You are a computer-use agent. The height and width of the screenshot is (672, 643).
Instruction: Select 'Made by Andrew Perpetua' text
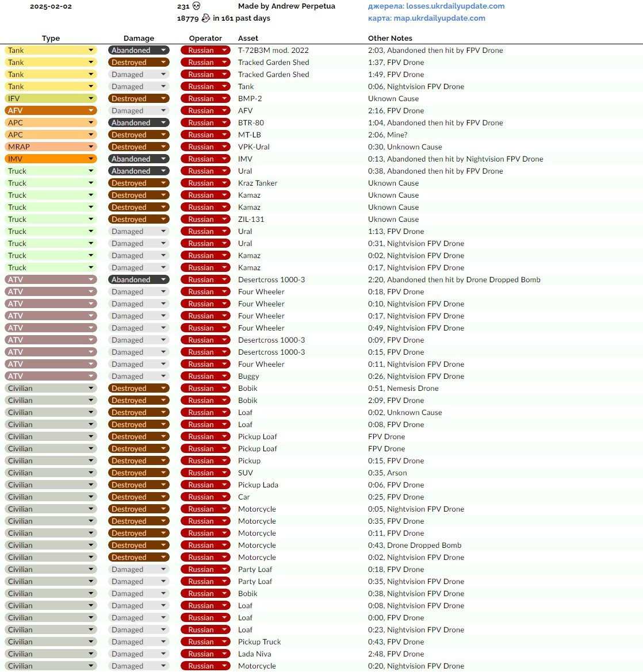click(x=287, y=6)
